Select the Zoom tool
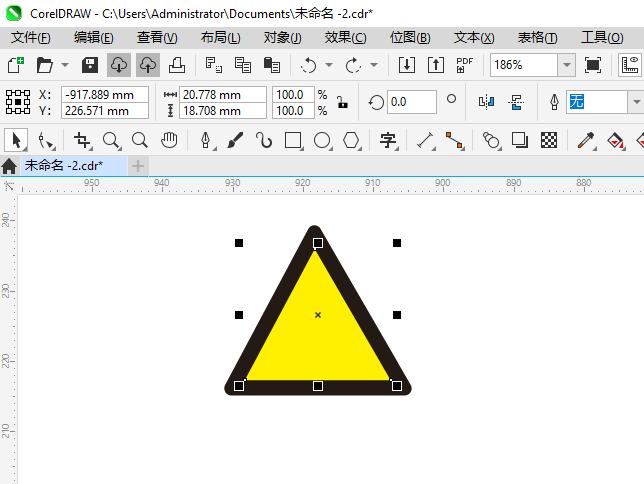The image size is (644, 484). pos(111,141)
